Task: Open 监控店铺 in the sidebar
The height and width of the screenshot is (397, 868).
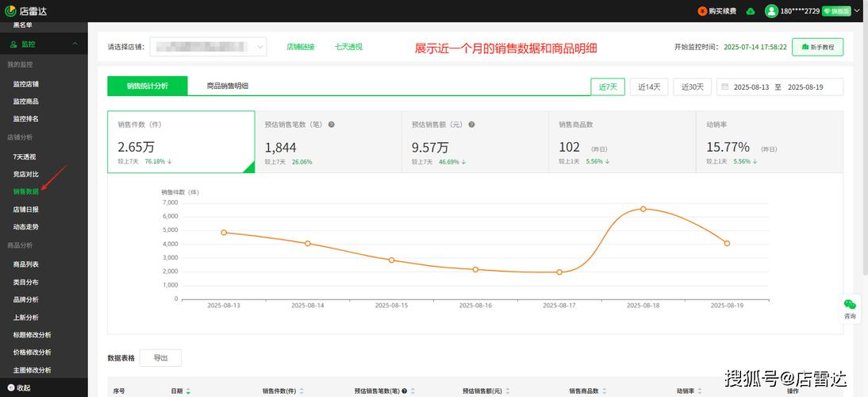Action: click(26, 84)
